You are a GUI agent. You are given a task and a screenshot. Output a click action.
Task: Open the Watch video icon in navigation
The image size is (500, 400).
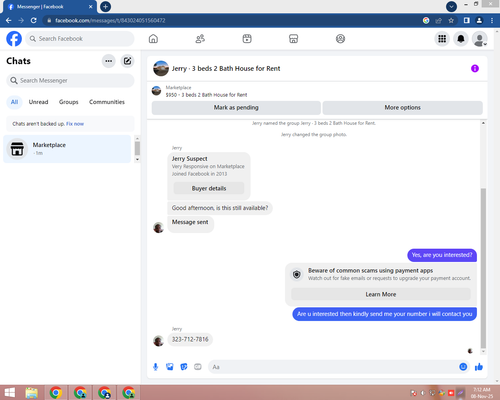tap(247, 39)
